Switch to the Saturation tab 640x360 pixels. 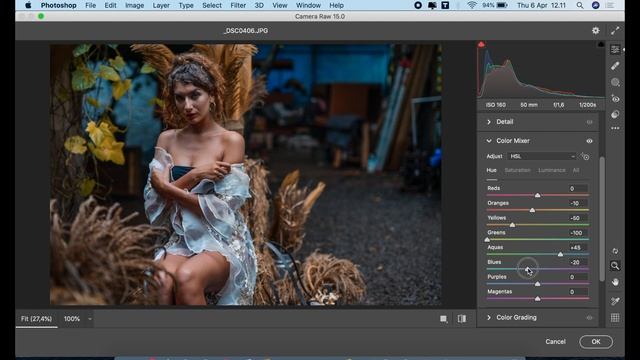point(518,170)
